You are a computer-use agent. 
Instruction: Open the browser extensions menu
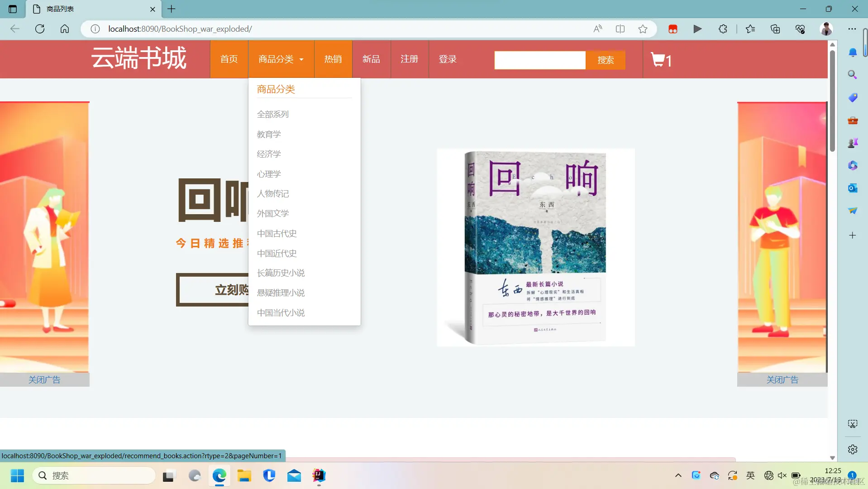723,29
